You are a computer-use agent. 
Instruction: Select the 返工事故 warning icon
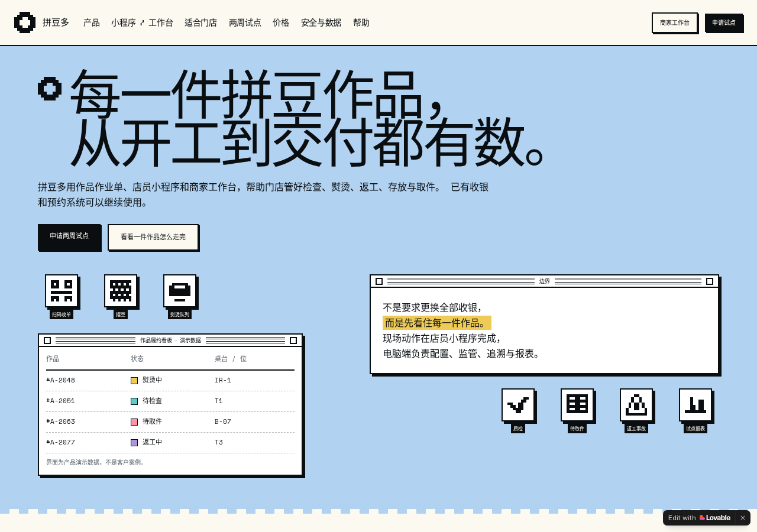636,405
